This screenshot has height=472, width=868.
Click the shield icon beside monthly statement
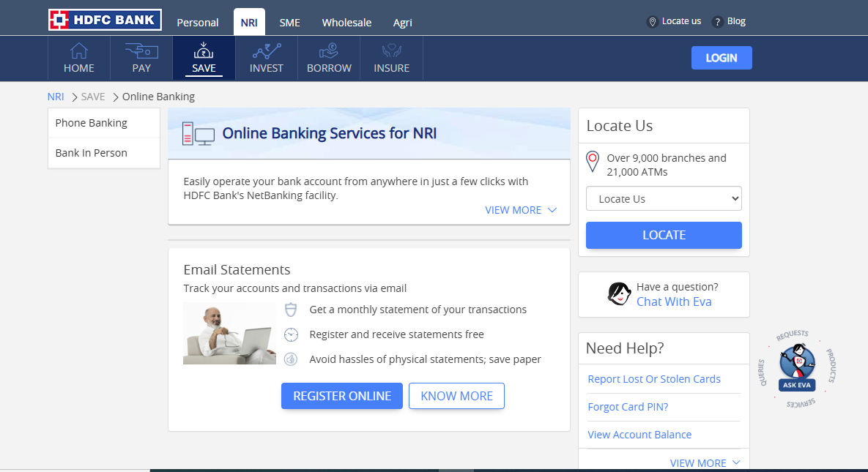click(x=291, y=310)
